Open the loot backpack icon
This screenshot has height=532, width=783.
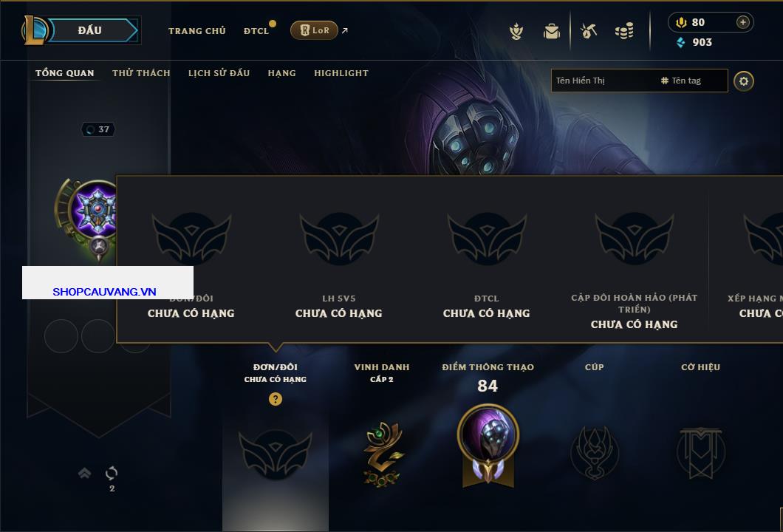(552, 32)
